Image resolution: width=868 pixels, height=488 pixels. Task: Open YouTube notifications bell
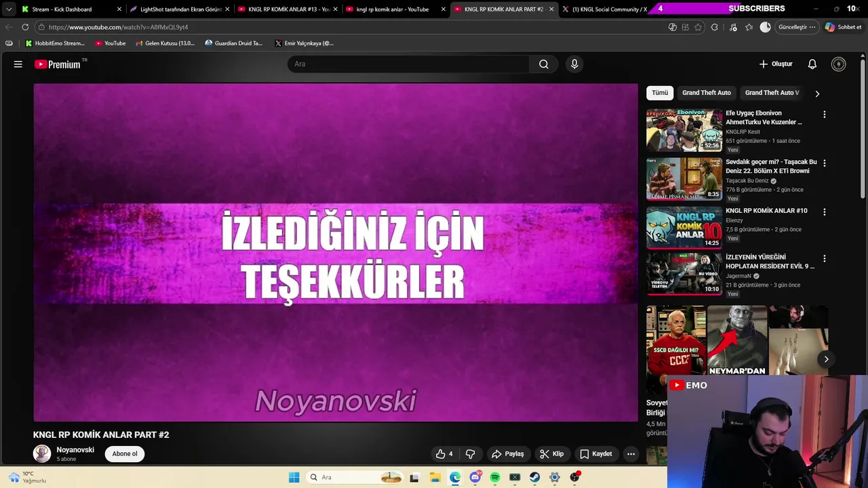point(812,64)
